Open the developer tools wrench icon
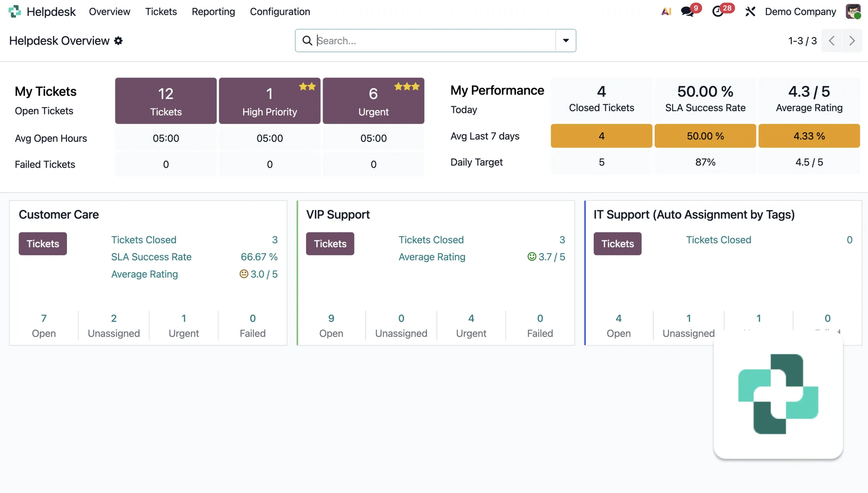 coord(750,11)
